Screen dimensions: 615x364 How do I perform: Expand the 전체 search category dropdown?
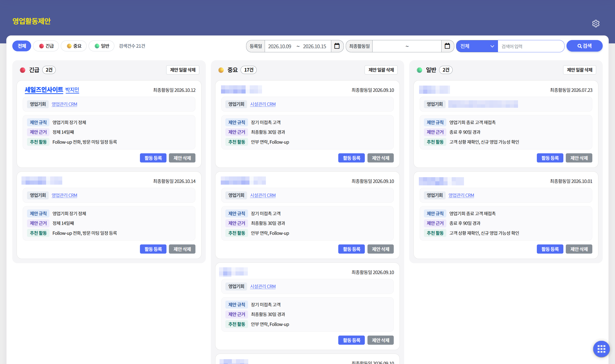[477, 46]
